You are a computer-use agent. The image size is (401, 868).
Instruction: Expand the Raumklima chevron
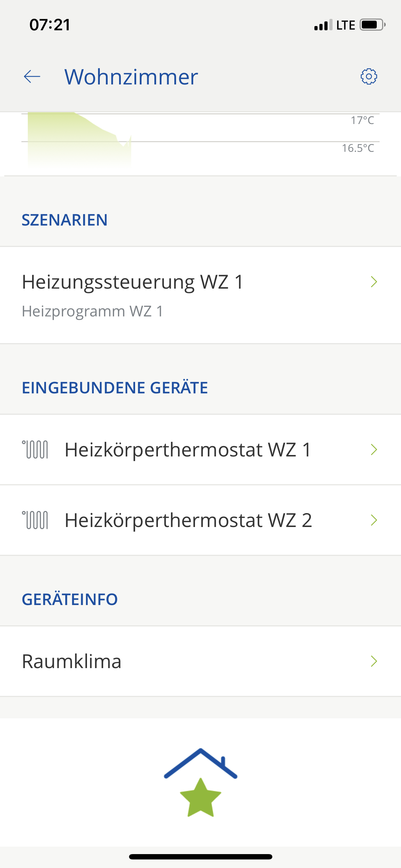click(374, 661)
